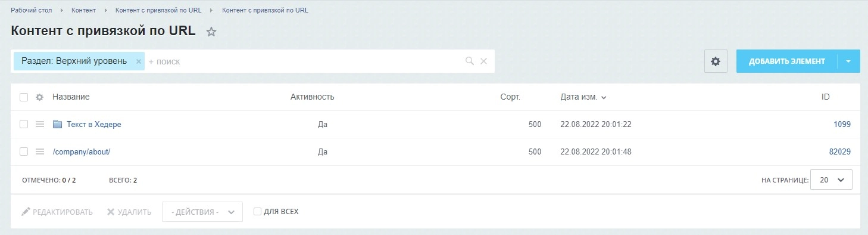
Task: Open row menu for /company/about/
Action: [40, 152]
